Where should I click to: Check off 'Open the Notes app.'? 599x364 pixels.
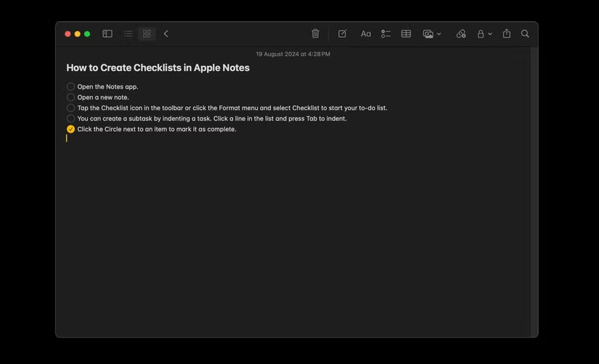coord(70,86)
